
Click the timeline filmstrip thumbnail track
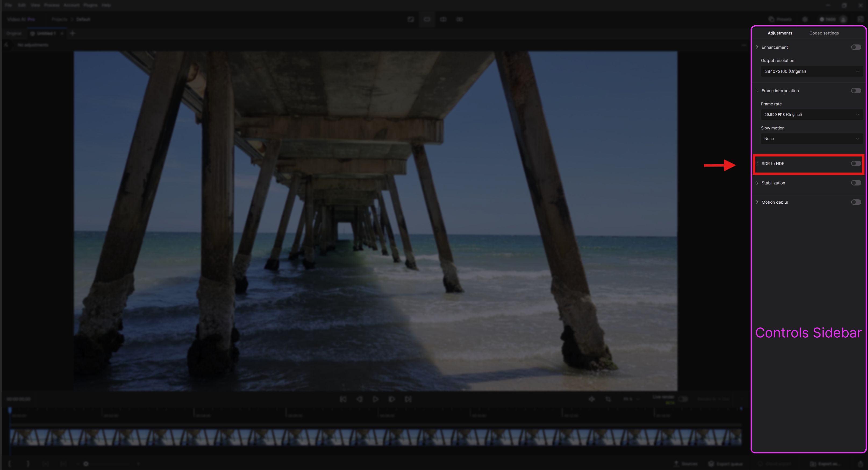pyautogui.click(x=375, y=437)
